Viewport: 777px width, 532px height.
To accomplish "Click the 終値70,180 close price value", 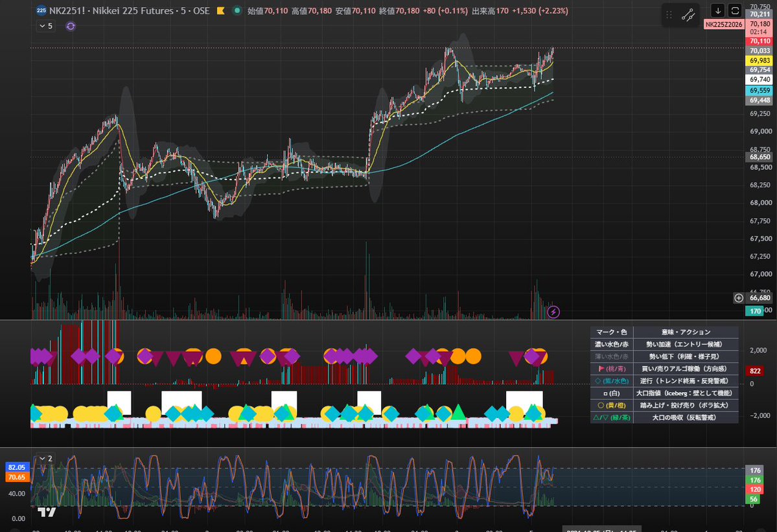I will 399,11.
